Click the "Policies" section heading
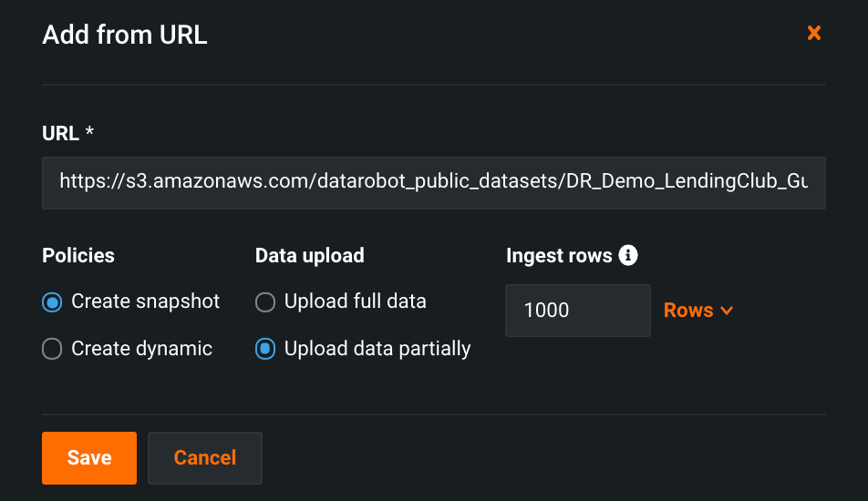Screen dimensions: 868x501 (78, 256)
